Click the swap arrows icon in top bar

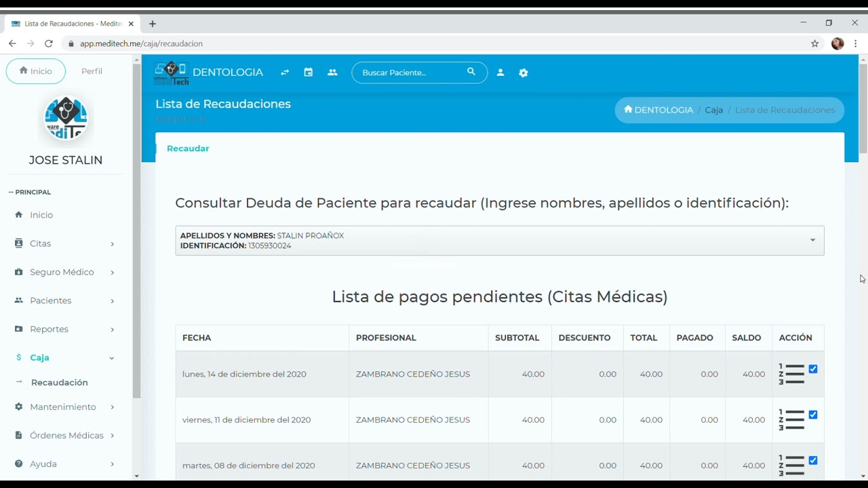[285, 73]
